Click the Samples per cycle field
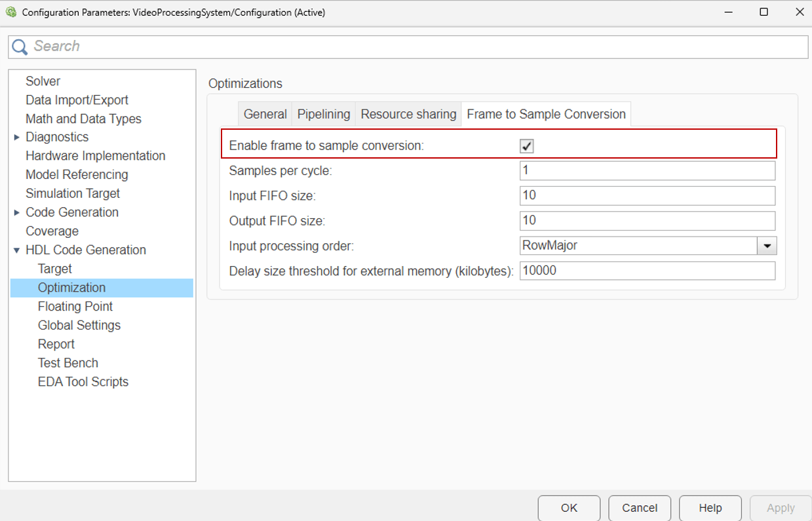The image size is (812, 521). (x=647, y=171)
